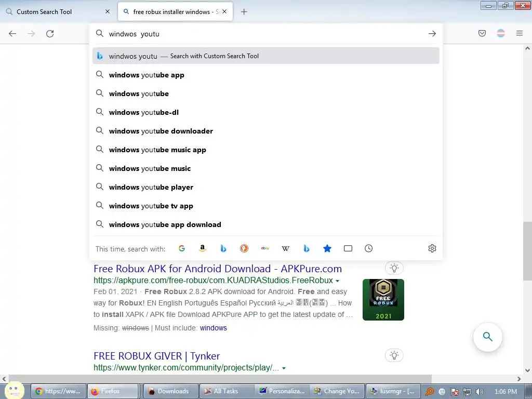Open the All Tasks taskbar window
Viewport: 532px width, 399px height.
pyautogui.click(x=227, y=391)
